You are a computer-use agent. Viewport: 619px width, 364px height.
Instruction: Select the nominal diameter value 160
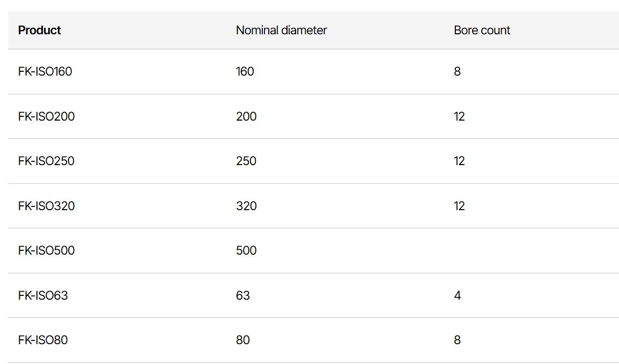tap(245, 71)
